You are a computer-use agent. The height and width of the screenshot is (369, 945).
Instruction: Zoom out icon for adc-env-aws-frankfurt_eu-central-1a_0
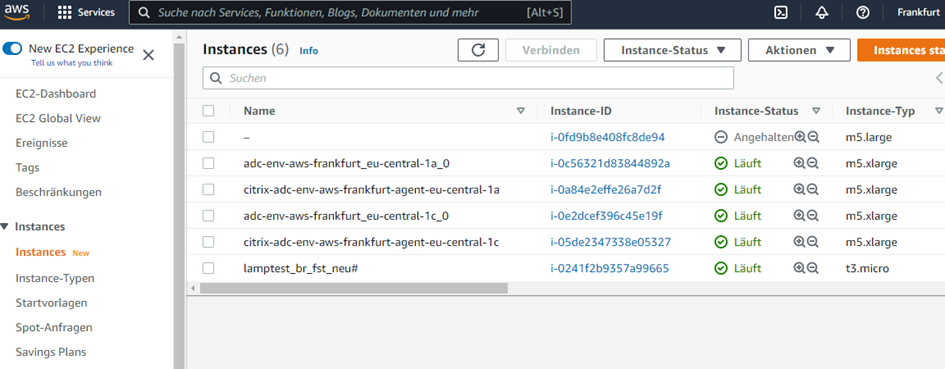[812, 163]
